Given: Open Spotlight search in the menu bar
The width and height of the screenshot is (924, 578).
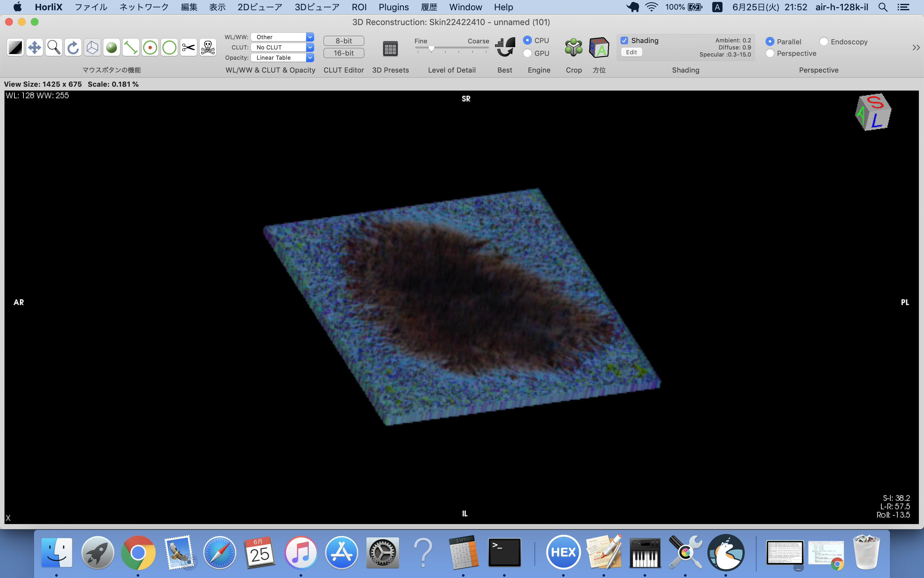Looking at the screenshot, I should point(883,7).
